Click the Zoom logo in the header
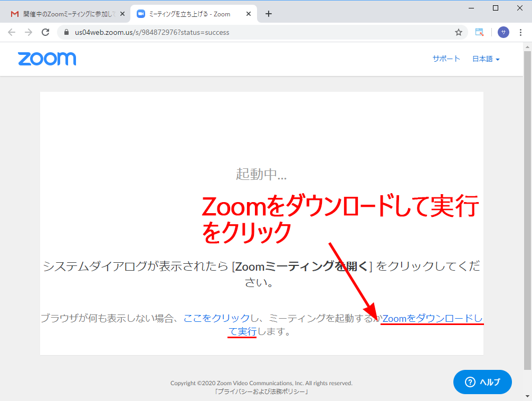This screenshot has height=401, width=532. click(x=47, y=59)
